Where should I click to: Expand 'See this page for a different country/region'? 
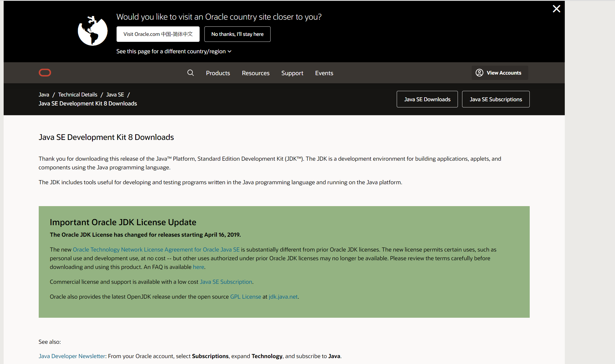coord(174,51)
